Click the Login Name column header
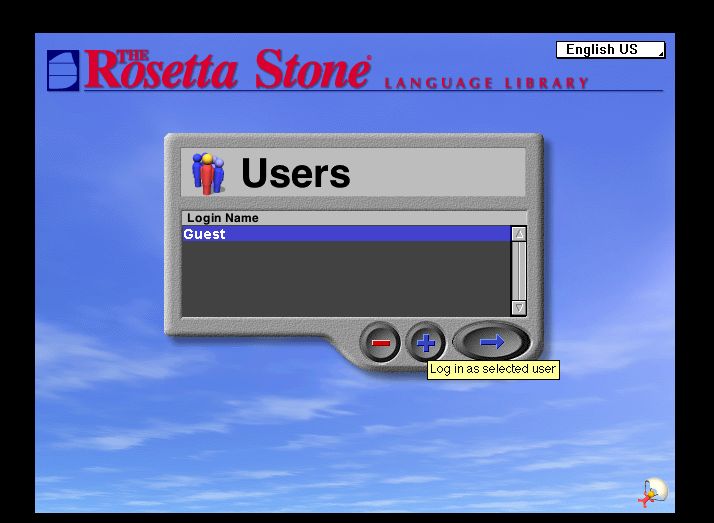 (223, 218)
